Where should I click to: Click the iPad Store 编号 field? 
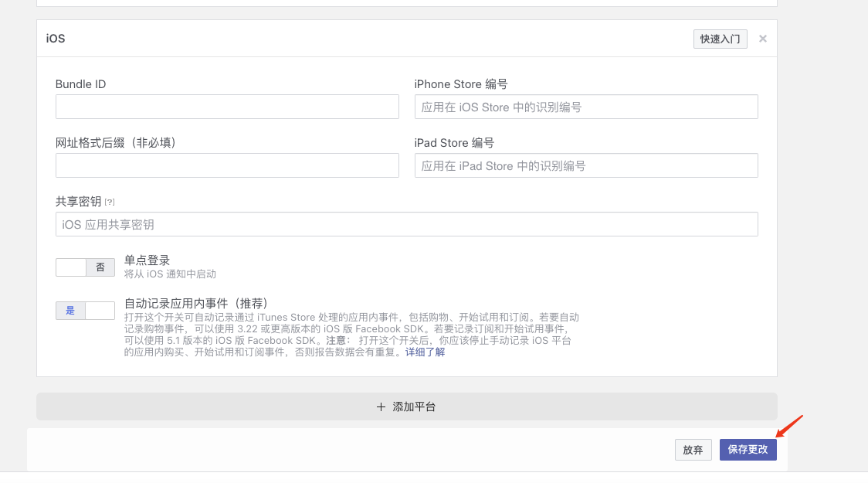point(586,165)
